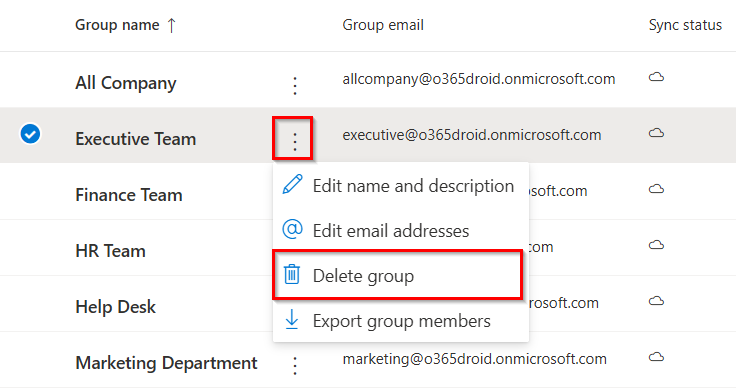The image size is (736, 388).
Task: Open the Executive Team group
Action: coord(136,139)
